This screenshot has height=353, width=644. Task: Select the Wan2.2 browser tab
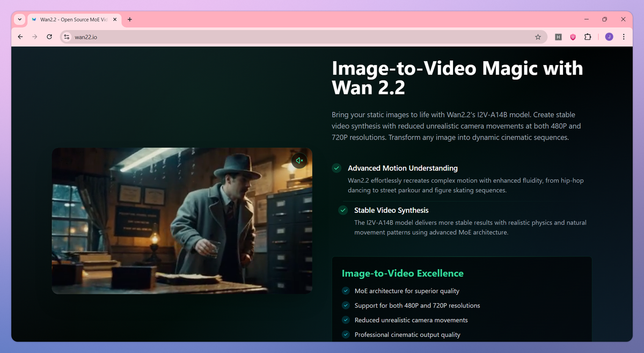pos(74,19)
